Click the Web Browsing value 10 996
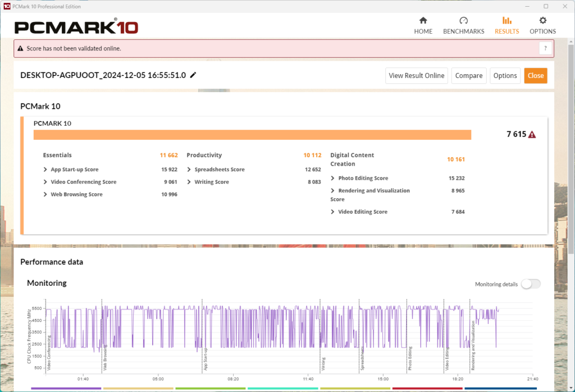The height and width of the screenshot is (392, 575). tap(169, 194)
